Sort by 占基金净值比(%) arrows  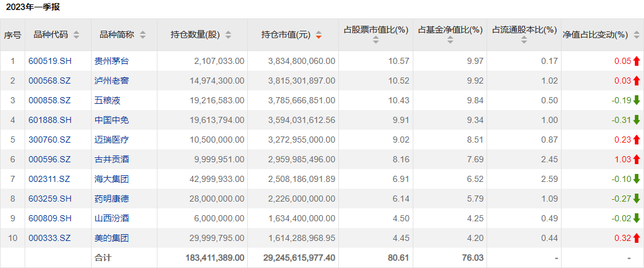[x=450, y=40]
